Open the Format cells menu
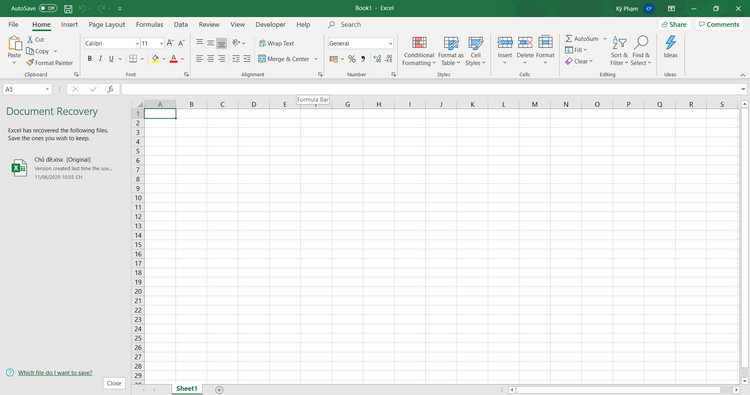 [545, 50]
